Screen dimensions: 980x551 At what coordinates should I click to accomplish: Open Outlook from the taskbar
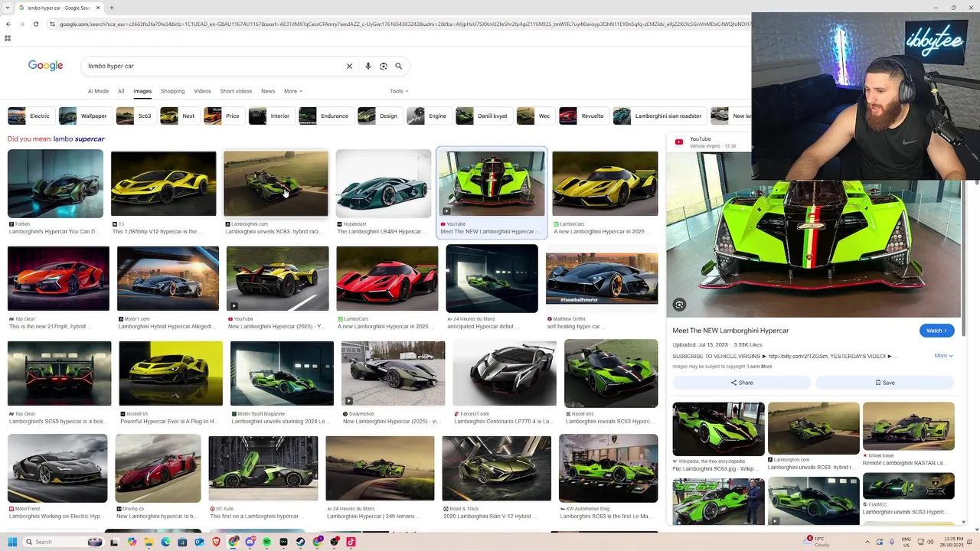(x=199, y=542)
